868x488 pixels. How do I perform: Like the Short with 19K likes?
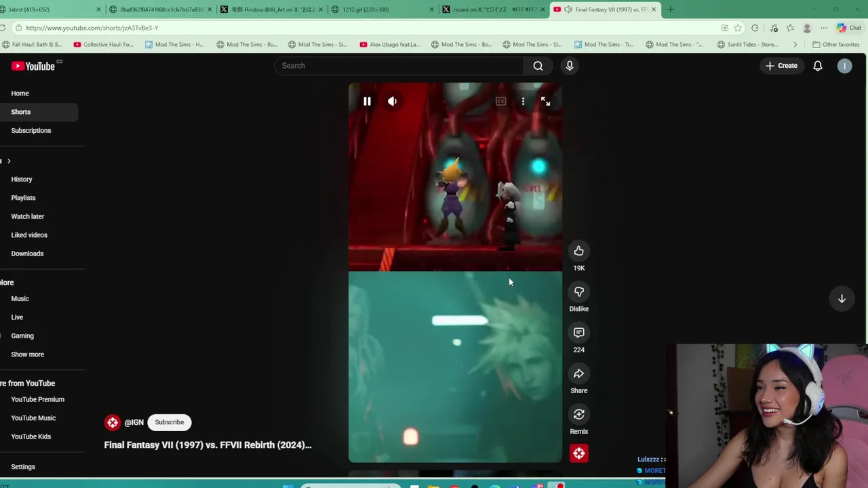pyautogui.click(x=578, y=251)
